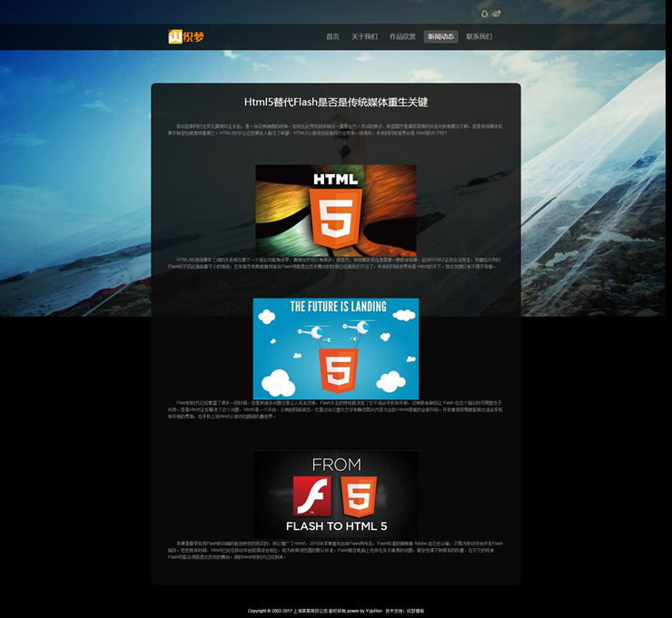672x618 pixels.
Task: Click the final paragraph below the Flash image
Action: coord(335,550)
